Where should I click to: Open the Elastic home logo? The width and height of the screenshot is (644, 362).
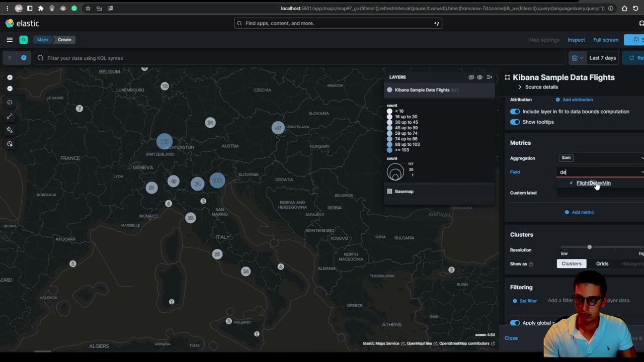(x=22, y=23)
